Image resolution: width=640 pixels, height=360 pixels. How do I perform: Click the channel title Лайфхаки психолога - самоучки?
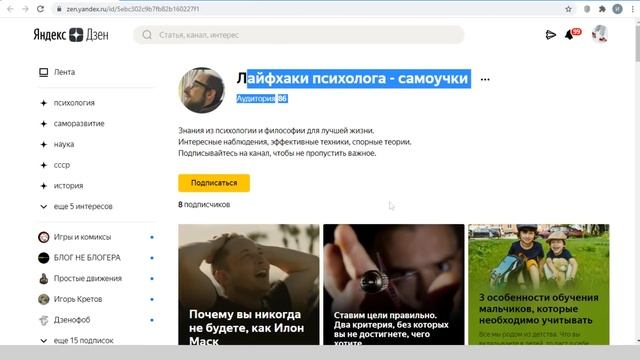(x=353, y=78)
